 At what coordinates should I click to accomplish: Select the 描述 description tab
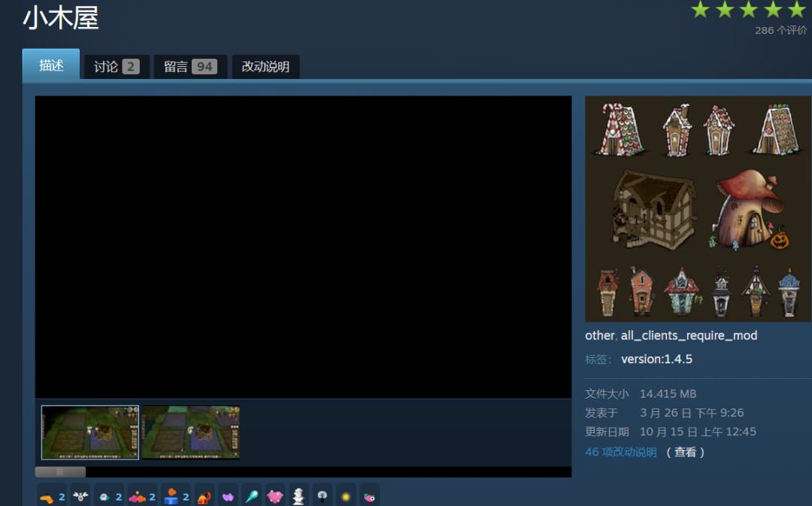pos(51,65)
